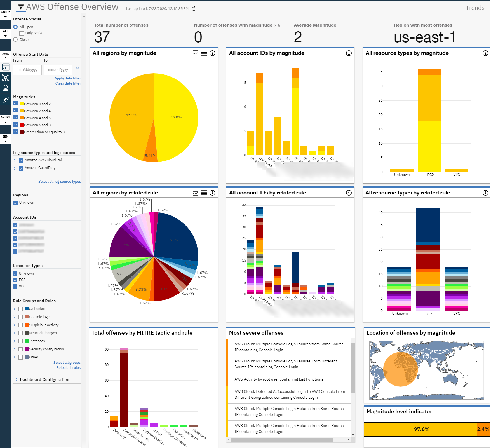This screenshot has height=448, width=491.
Task: Uncheck the Unknown region checkbox
Action: pyautogui.click(x=15, y=203)
